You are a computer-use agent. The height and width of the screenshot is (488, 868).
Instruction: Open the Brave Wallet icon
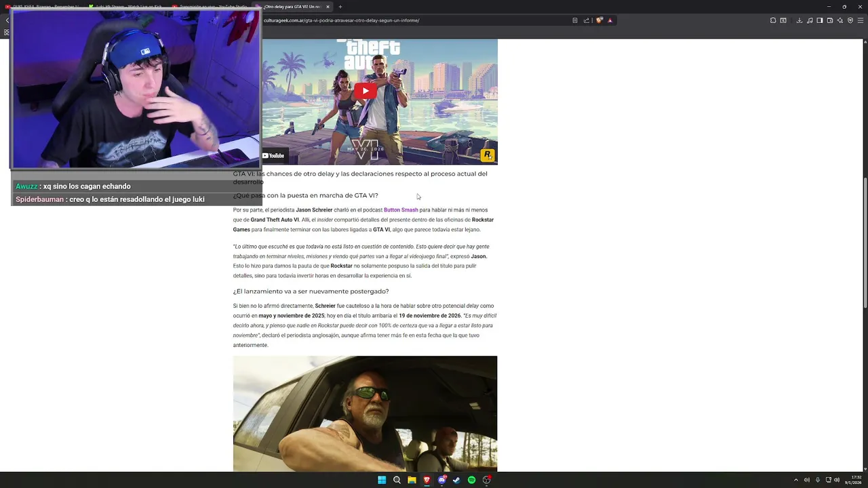[x=830, y=20]
